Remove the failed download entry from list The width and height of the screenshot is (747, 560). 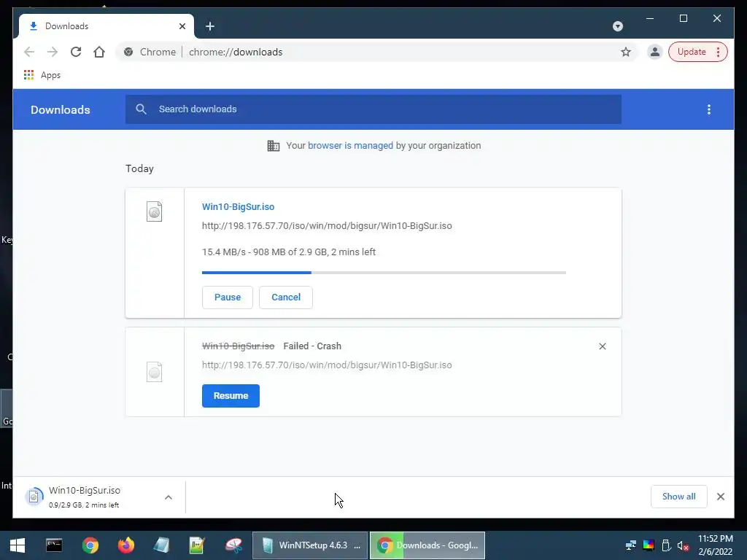[602, 346]
